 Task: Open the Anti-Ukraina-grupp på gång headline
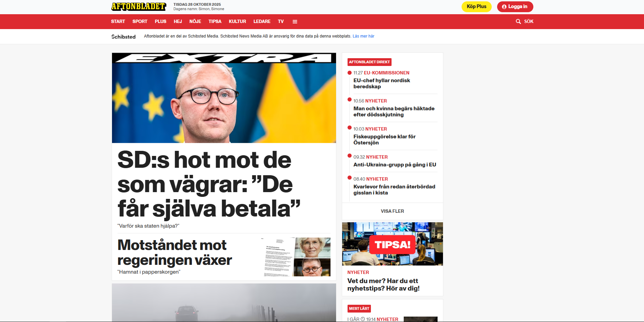click(x=395, y=165)
